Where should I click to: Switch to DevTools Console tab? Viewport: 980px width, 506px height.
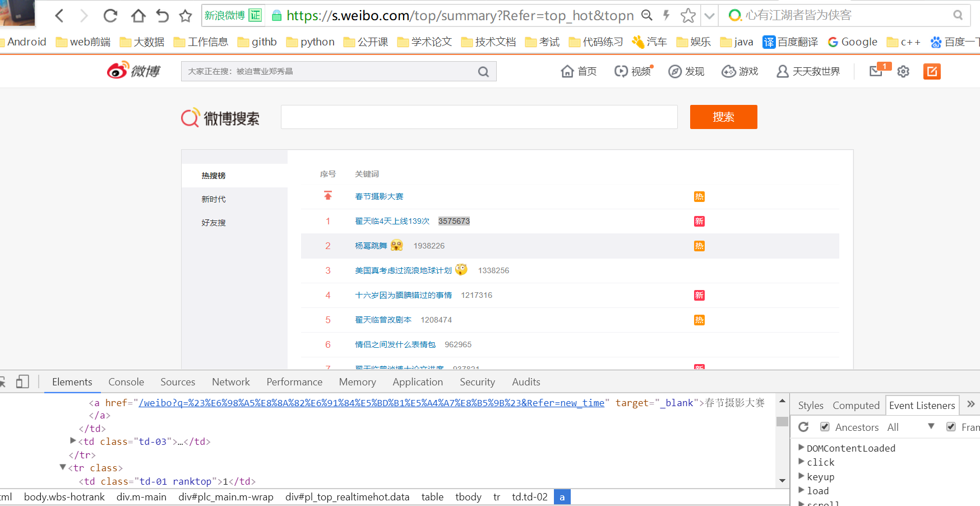click(126, 382)
